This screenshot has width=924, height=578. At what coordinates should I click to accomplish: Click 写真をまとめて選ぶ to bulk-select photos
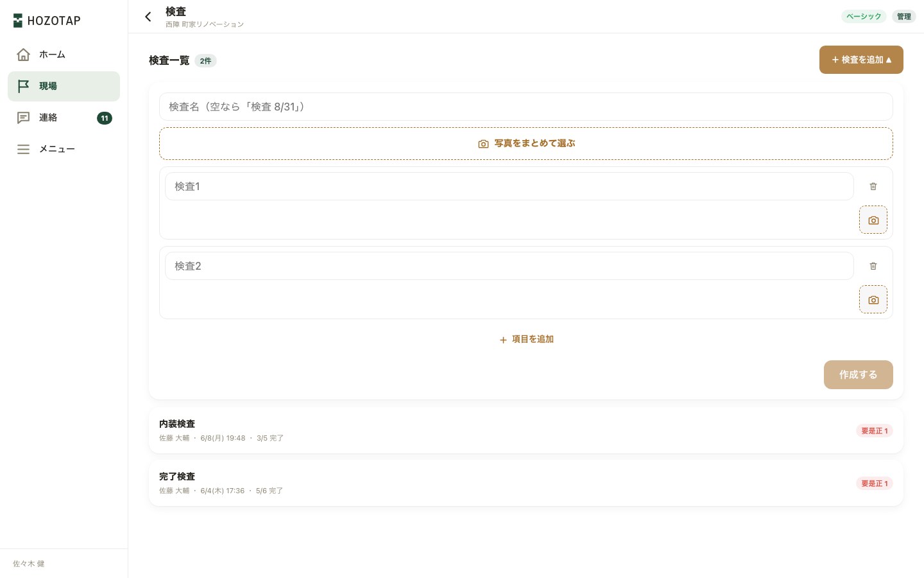tap(526, 143)
